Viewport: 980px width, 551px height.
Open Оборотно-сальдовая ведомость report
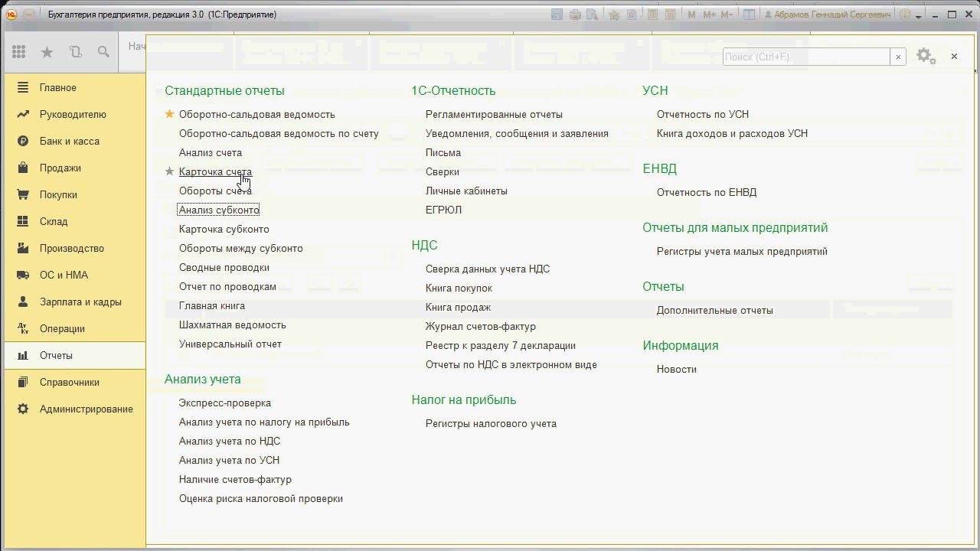256,114
